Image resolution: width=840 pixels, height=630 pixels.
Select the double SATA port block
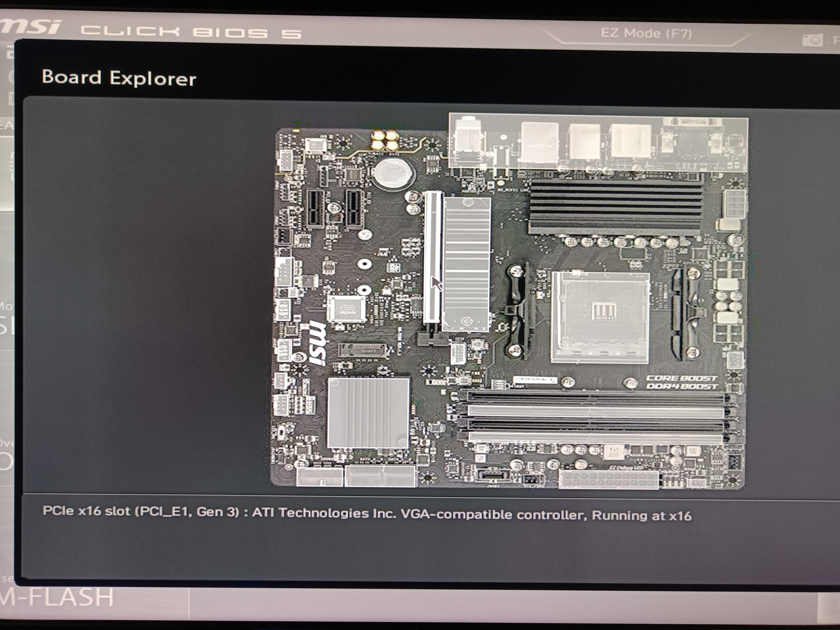tap(380, 476)
